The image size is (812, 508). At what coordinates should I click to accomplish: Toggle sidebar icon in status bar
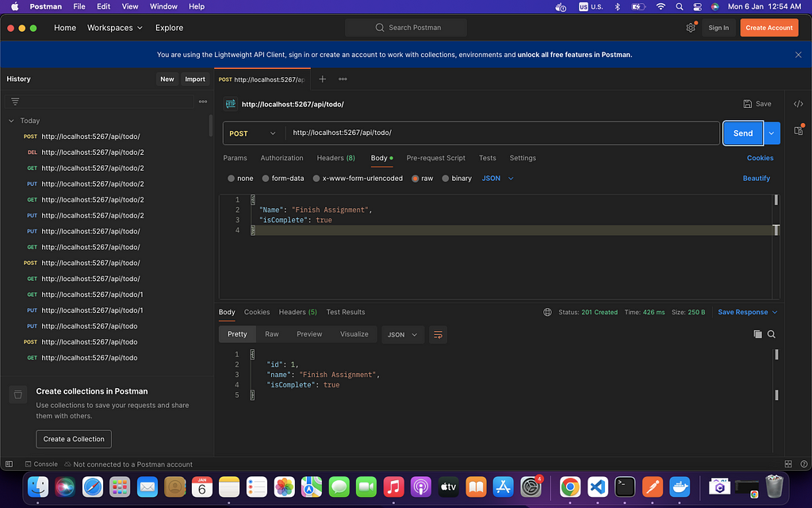point(9,464)
